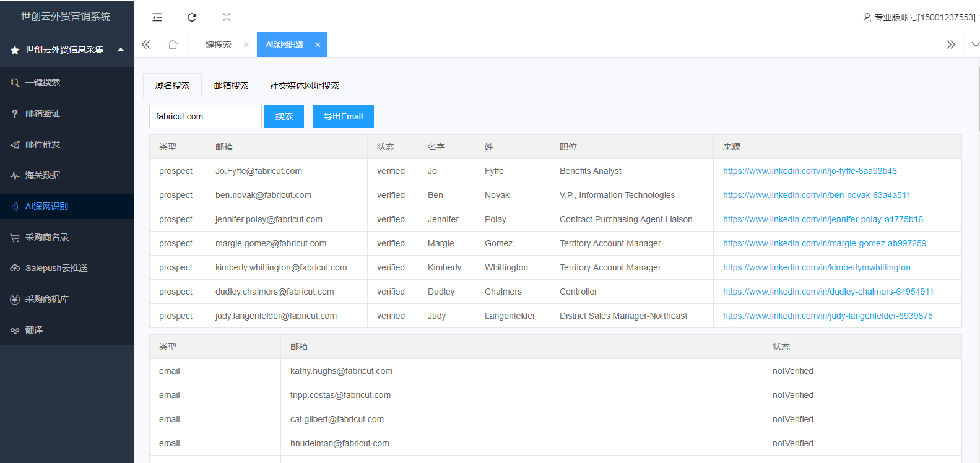This screenshot has height=463, width=980.
Task: Click the email cat.gilbert@fabricut.com
Action: click(337, 419)
